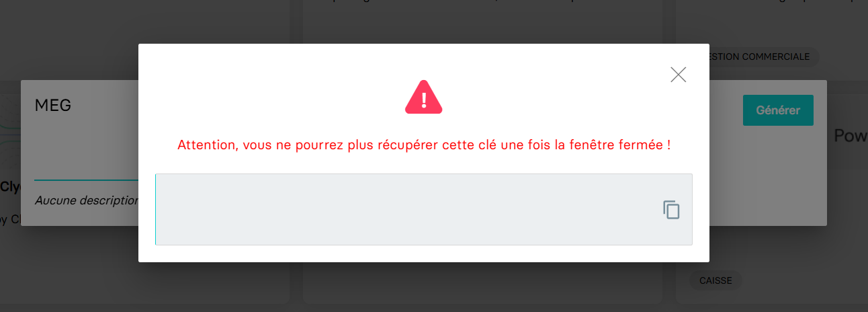Click the bold Cly text behind overlay

tap(10, 186)
